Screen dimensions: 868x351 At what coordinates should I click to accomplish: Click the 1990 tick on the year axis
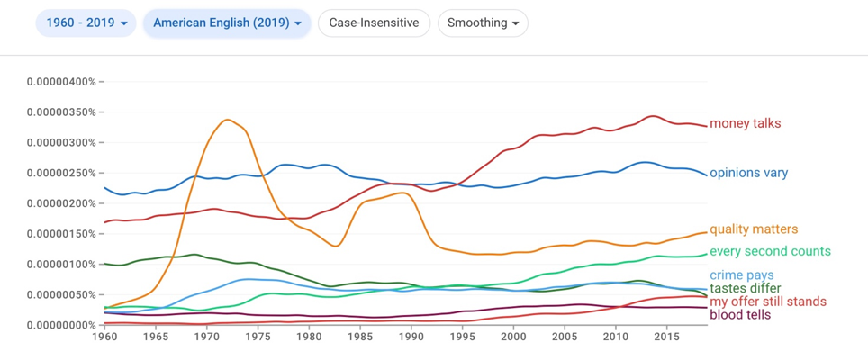tap(411, 336)
